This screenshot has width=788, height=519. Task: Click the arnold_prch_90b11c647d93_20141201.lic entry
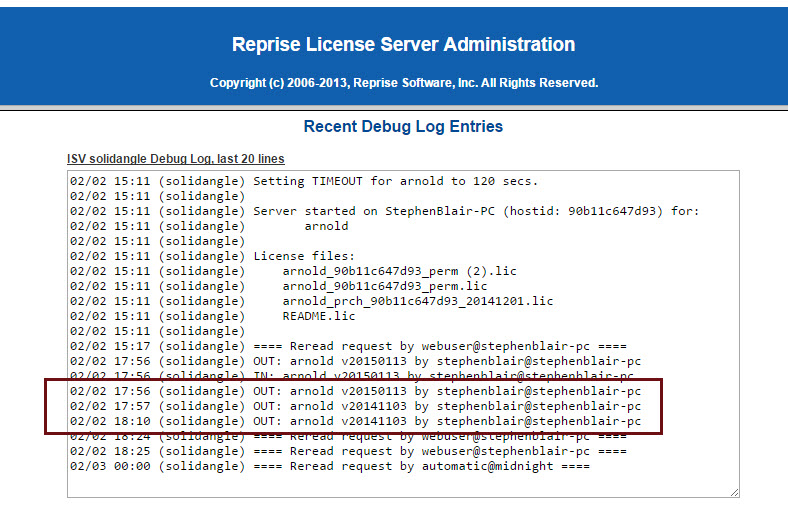click(x=418, y=301)
